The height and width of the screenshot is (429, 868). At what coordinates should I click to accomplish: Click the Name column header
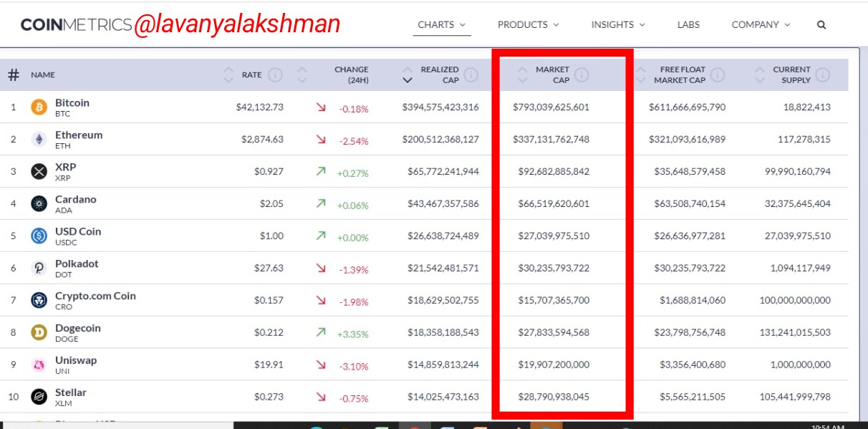[x=43, y=74]
